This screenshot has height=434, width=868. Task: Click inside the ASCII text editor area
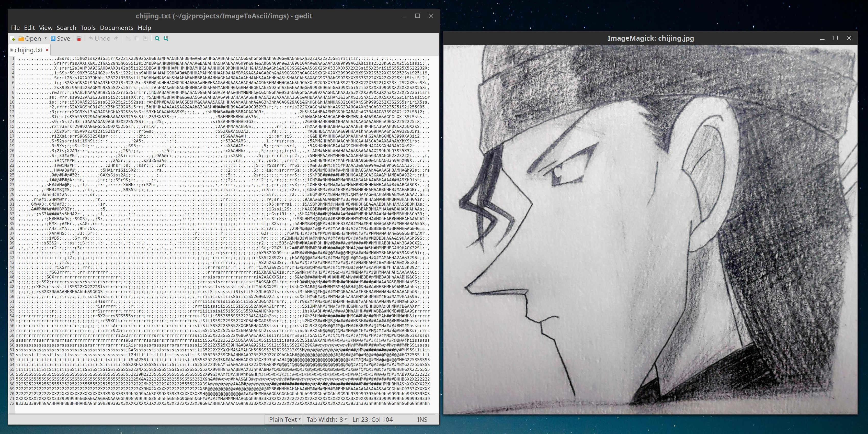tap(222, 229)
